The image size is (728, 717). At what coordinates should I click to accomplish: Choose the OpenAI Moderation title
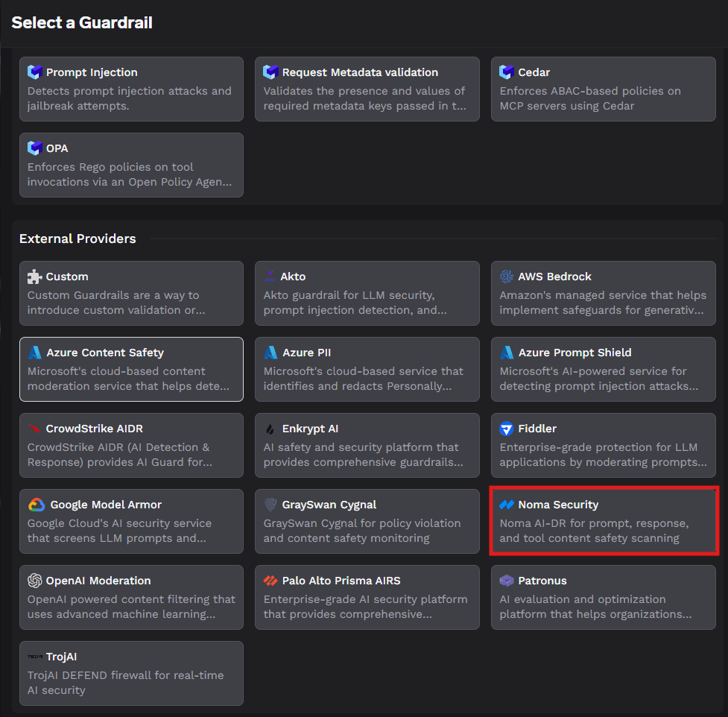point(98,581)
